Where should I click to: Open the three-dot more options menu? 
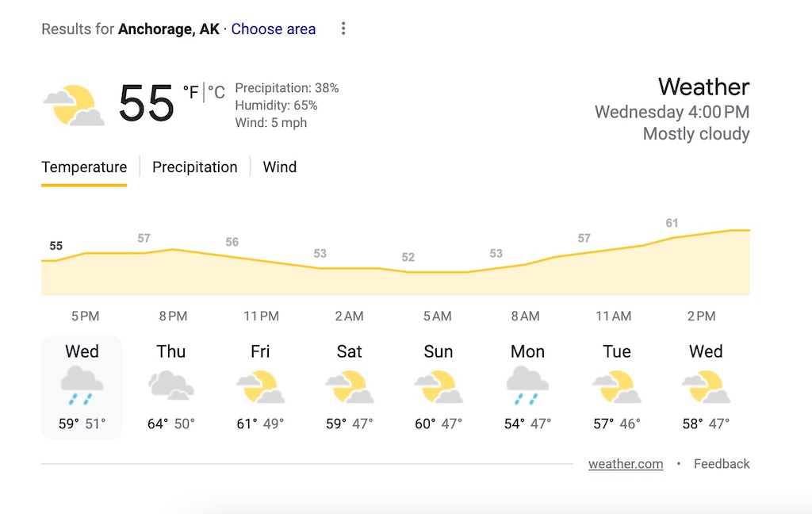[343, 29]
